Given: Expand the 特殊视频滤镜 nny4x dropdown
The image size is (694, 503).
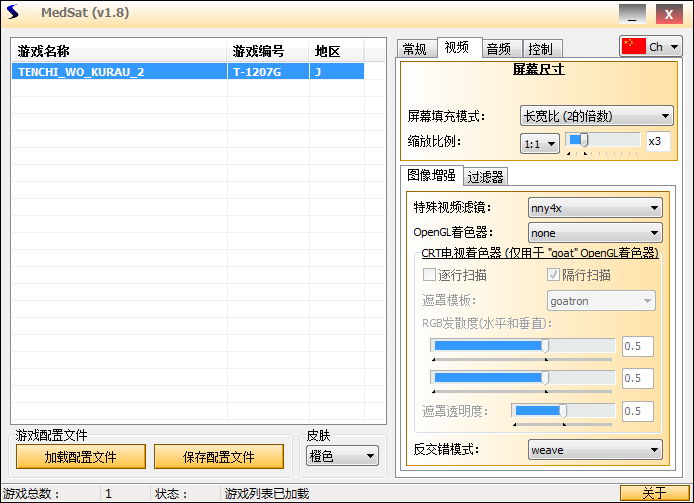Looking at the screenshot, I should 595,208.
